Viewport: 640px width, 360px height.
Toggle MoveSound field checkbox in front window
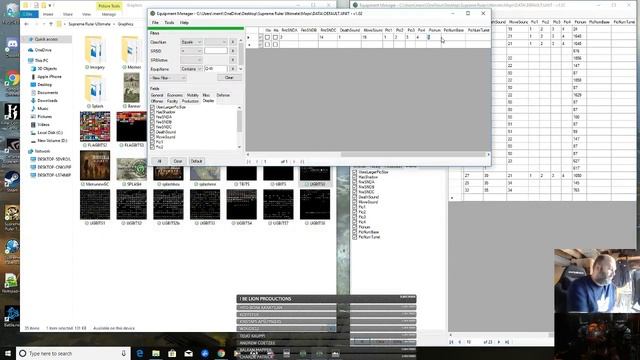tap(152, 137)
